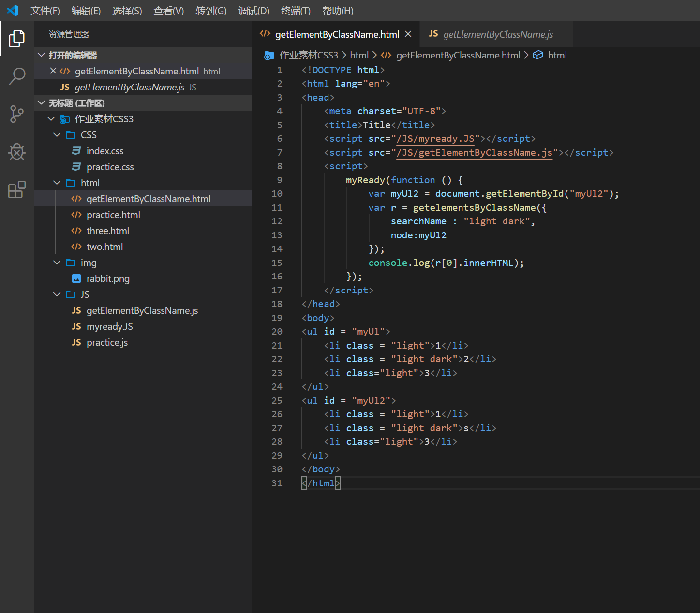Click getElementByClassName.html breadcrumb segment
The image size is (700, 613).
click(x=458, y=55)
